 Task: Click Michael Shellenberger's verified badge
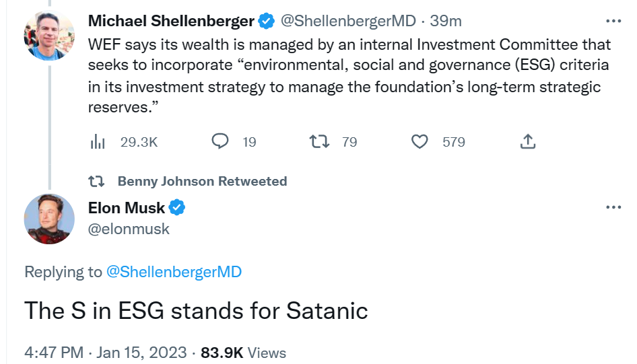tap(266, 22)
